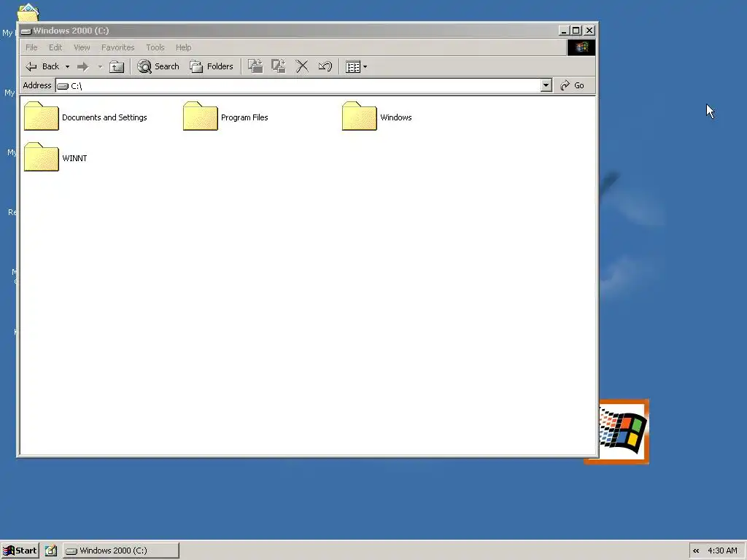Open the Edit menu
This screenshot has width=747, height=560.
[x=55, y=47]
